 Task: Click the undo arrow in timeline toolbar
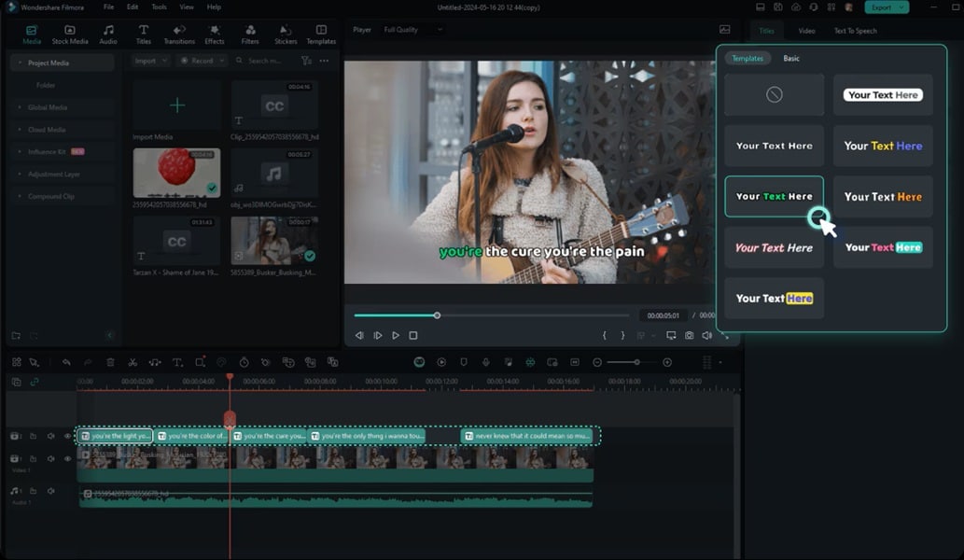click(x=65, y=362)
